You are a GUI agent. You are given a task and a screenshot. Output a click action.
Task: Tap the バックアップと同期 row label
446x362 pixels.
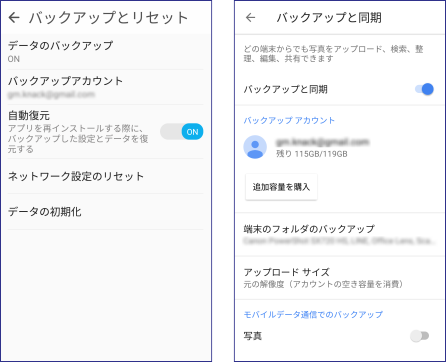click(x=286, y=89)
